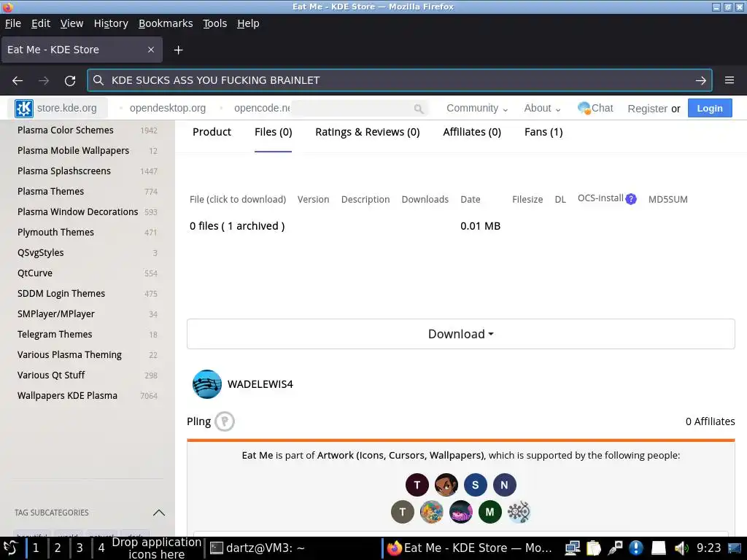The width and height of the screenshot is (747, 560).
Task: Open Plasma Themes category
Action: click(x=50, y=192)
